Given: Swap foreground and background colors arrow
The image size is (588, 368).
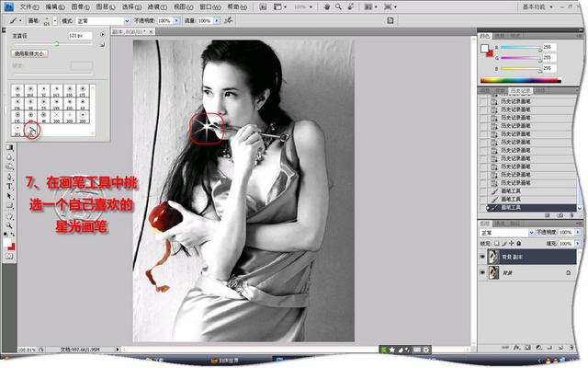Looking at the screenshot, I should [13, 234].
